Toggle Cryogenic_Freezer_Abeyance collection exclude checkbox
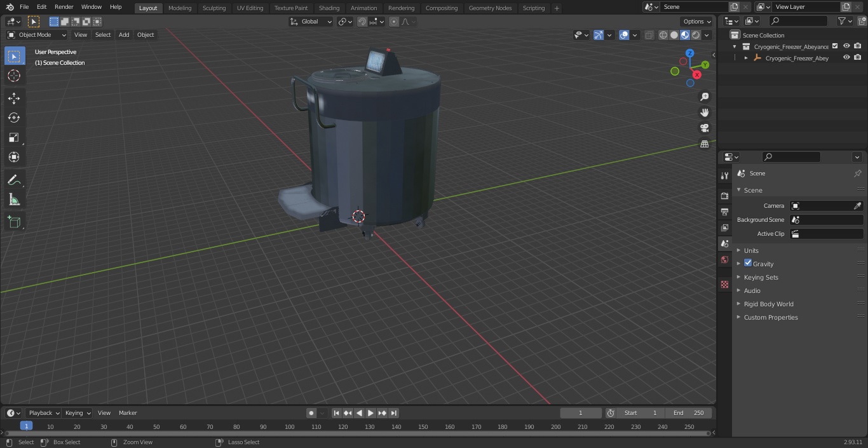 (x=835, y=46)
